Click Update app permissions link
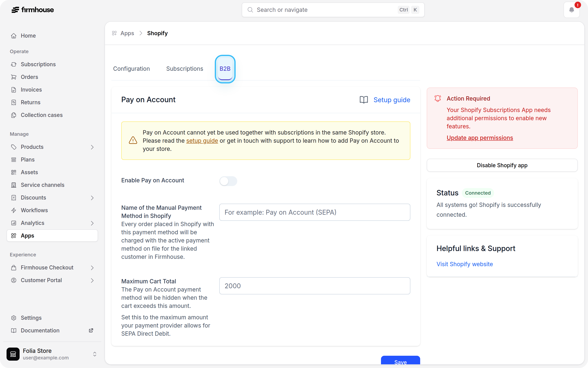Image resolution: width=588 pixels, height=368 pixels. (480, 138)
